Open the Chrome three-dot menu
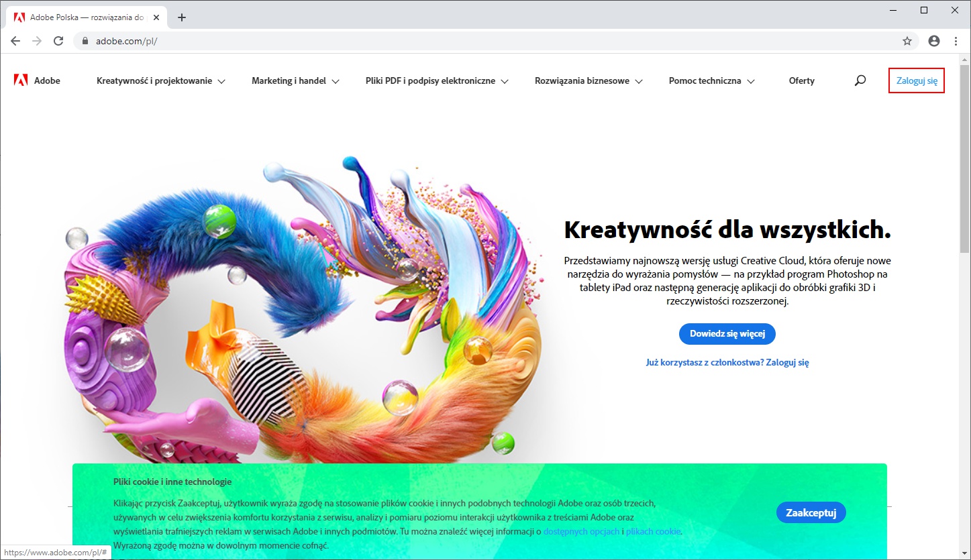Viewport: 971px width, 560px height. (x=956, y=41)
